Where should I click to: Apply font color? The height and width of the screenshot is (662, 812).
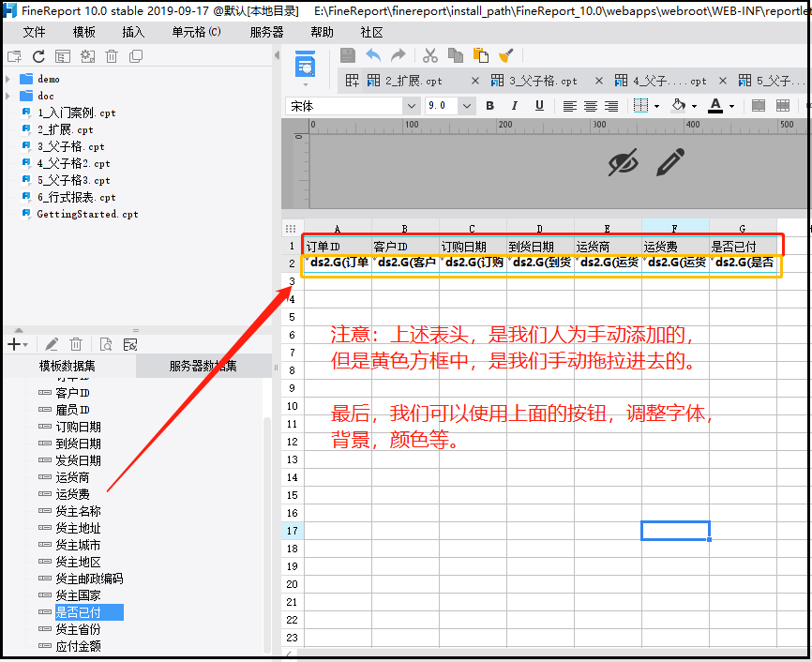[715, 106]
